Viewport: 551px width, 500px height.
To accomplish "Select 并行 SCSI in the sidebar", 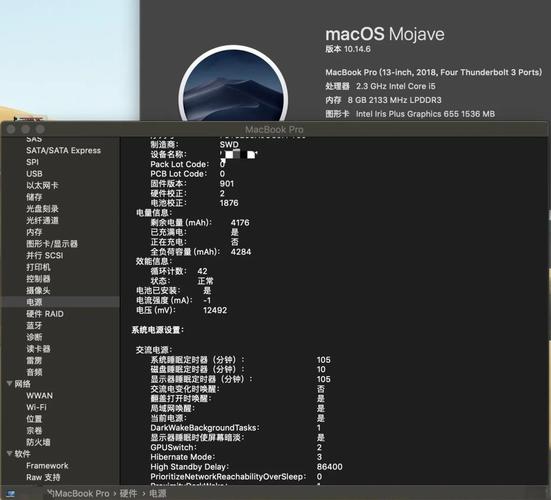I will tap(45, 255).
